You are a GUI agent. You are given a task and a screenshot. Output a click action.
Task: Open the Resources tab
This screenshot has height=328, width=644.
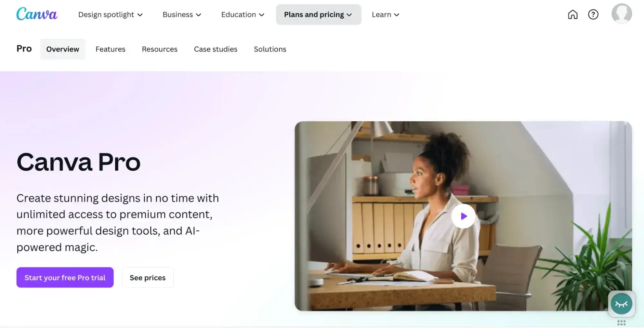click(x=159, y=49)
